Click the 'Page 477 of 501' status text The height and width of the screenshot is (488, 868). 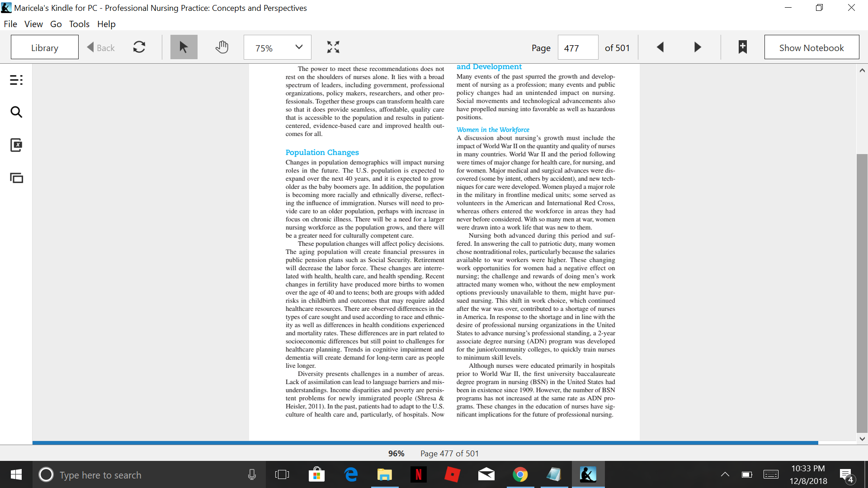(449, 453)
